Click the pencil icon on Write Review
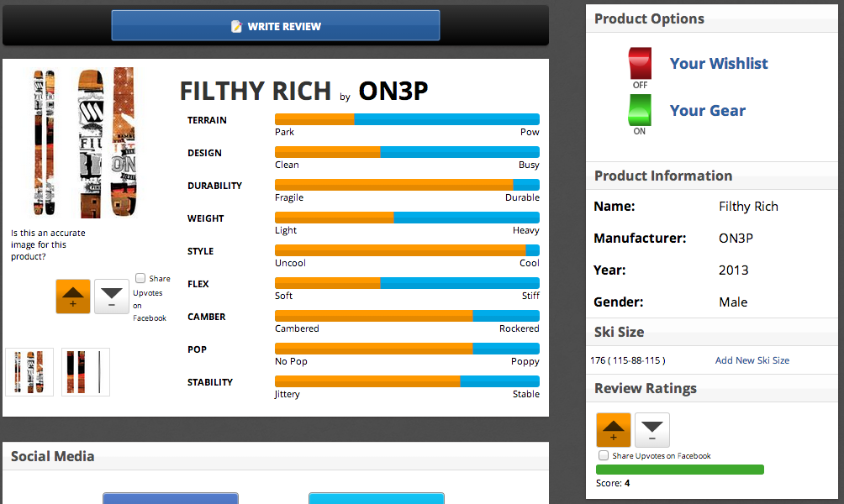Viewport: 844px width, 504px height. [x=237, y=27]
